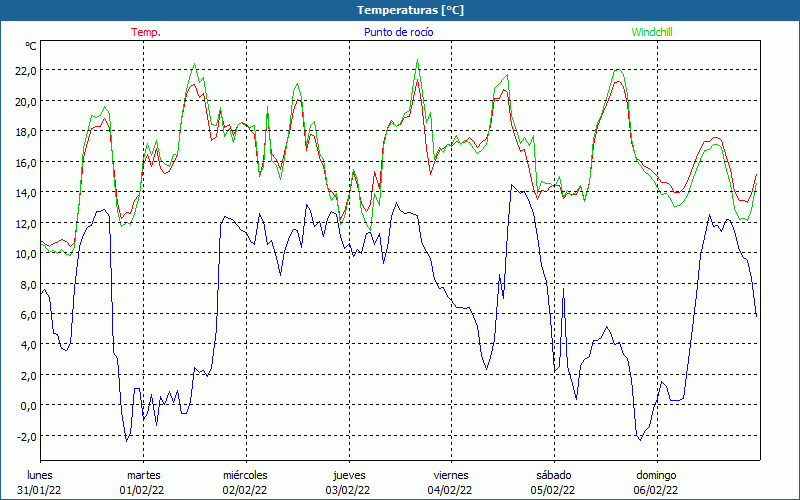Select the blue 'Punto de rocío' legend label
800x500 pixels.
pyautogui.click(x=398, y=32)
